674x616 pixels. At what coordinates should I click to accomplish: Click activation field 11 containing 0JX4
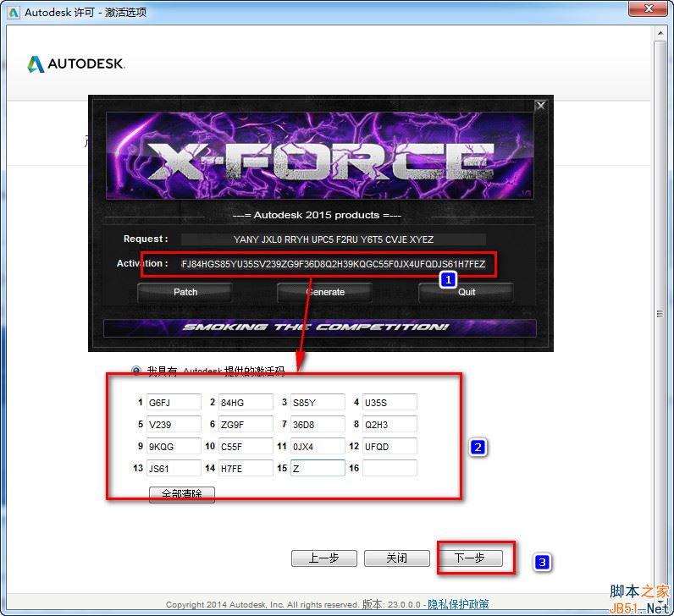(318, 446)
